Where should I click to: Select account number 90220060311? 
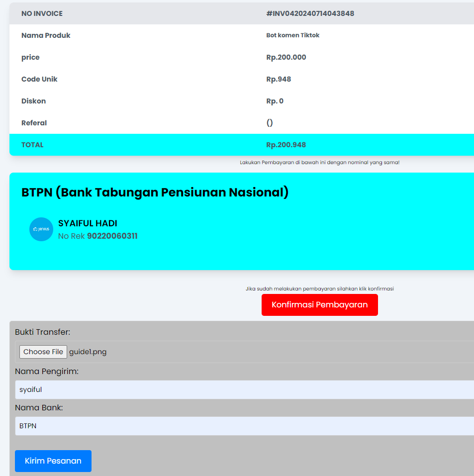112,236
